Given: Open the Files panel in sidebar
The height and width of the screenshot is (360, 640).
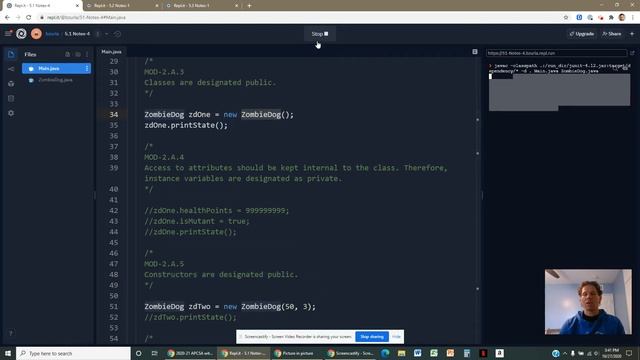Looking at the screenshot, I should tap(11, 54).
